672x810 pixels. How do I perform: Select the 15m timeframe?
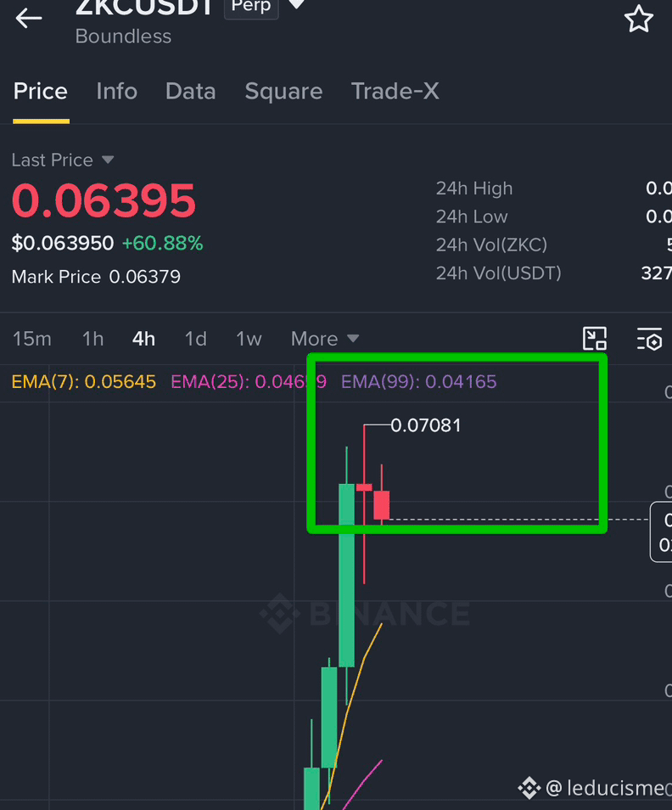click(32, 339)
